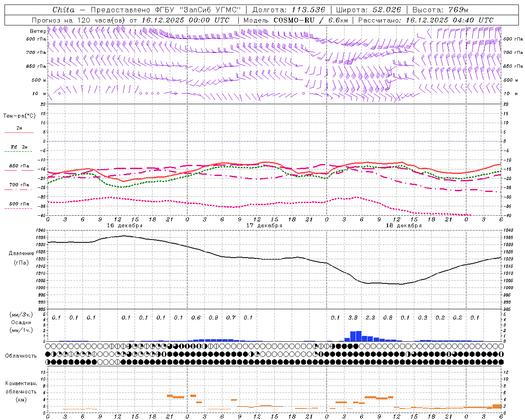This screenshot has width=525, height=420.
Task: Click the "0.6" precipitation value
Action: pos(196,317)
